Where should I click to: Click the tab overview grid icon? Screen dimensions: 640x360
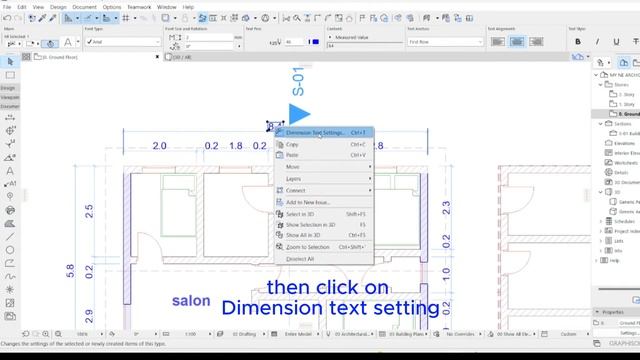tap(26, 57)
